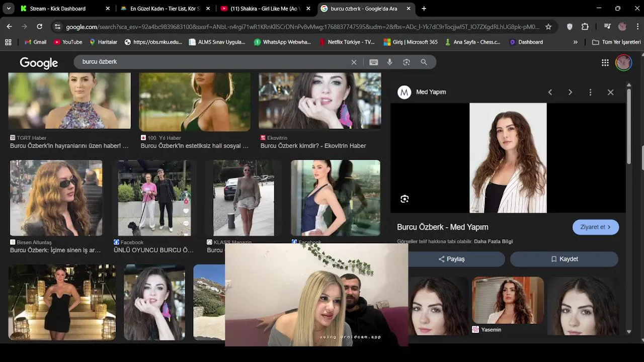This screenshot has height=362, width=644.
Task: Search by image with Lens icon
Action: coord(407,62)
